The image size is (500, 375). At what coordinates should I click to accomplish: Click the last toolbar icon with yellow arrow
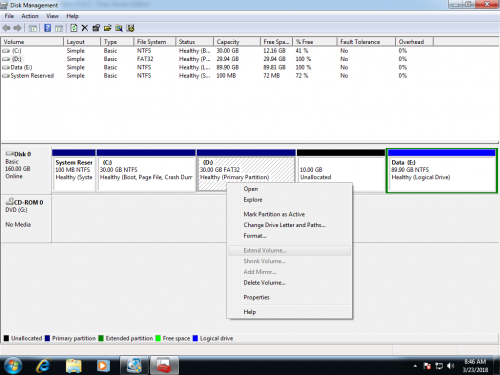coord(130,28)
